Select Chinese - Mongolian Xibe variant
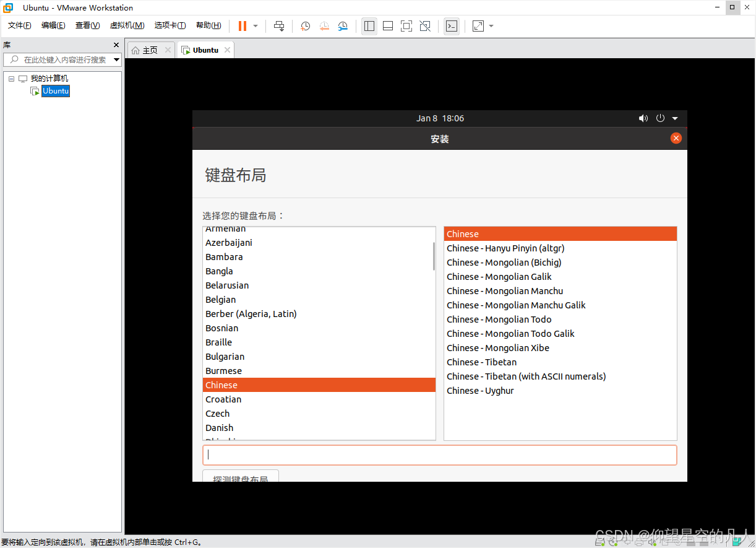Viewport: 756px width, 548px height. tap(561, 348)
